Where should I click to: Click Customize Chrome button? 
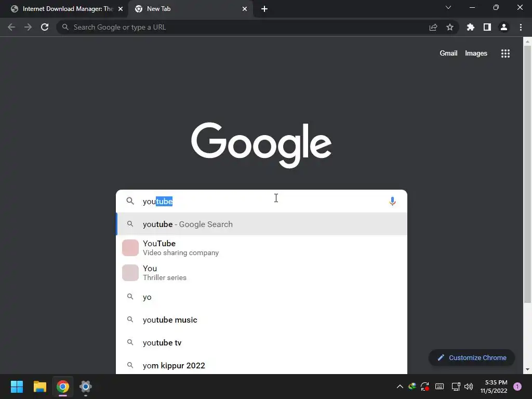(472, 357)
